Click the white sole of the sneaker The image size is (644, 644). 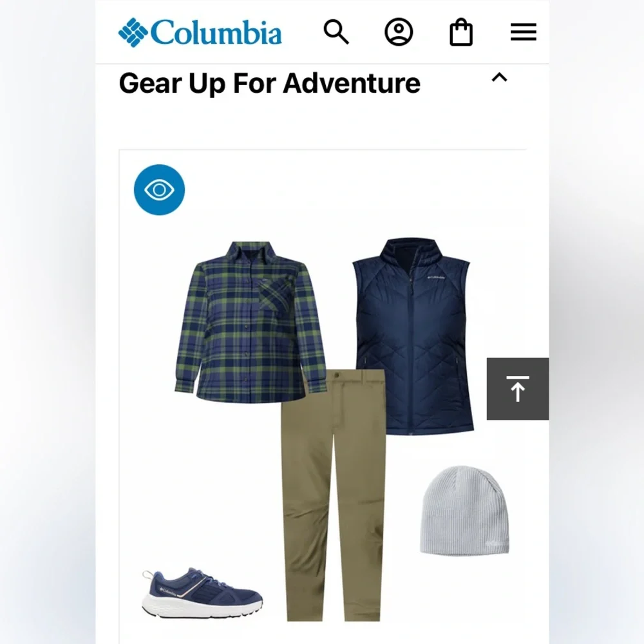202,607
